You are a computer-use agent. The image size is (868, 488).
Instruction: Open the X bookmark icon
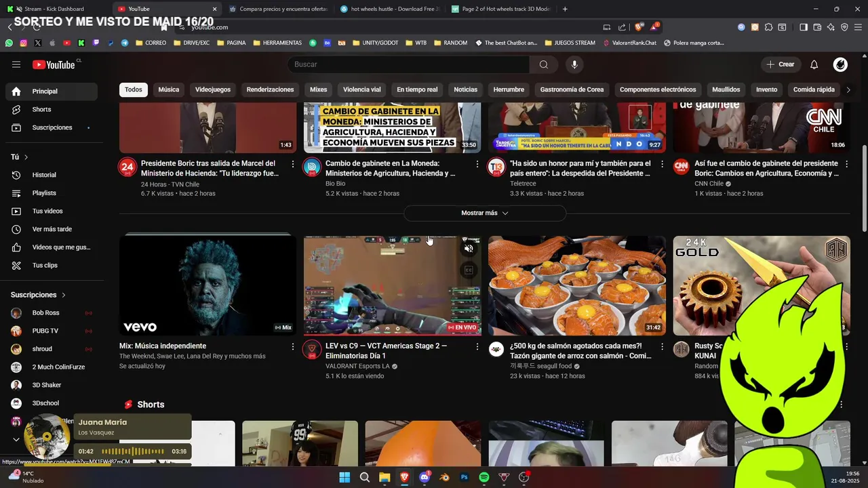[x=37, y=43]
